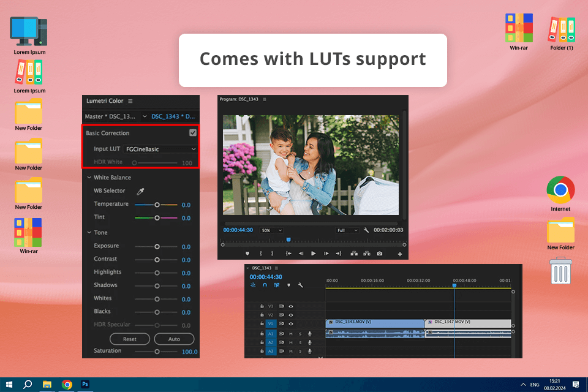Play the program sequence
The image size is (588, 392).
tap(314, 254)
